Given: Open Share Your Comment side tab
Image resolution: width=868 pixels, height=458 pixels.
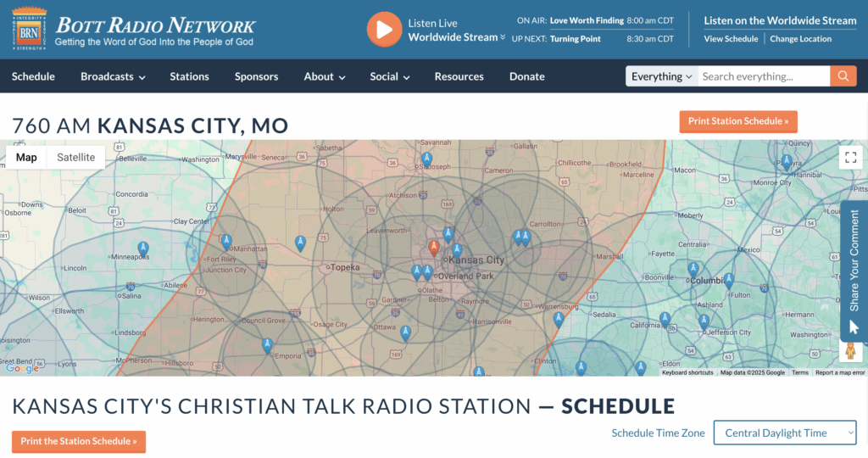Looking at the screenshot, I should tap(854, 271).
